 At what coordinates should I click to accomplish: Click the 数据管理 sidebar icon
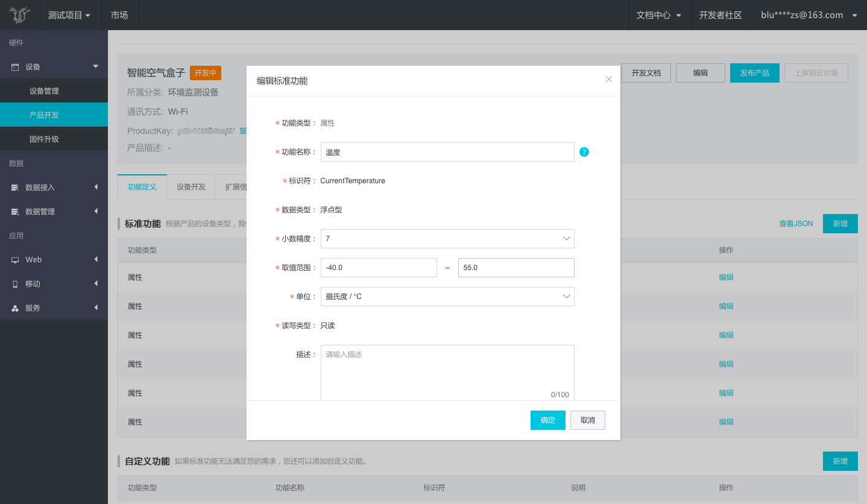click(x=15, y=212)
